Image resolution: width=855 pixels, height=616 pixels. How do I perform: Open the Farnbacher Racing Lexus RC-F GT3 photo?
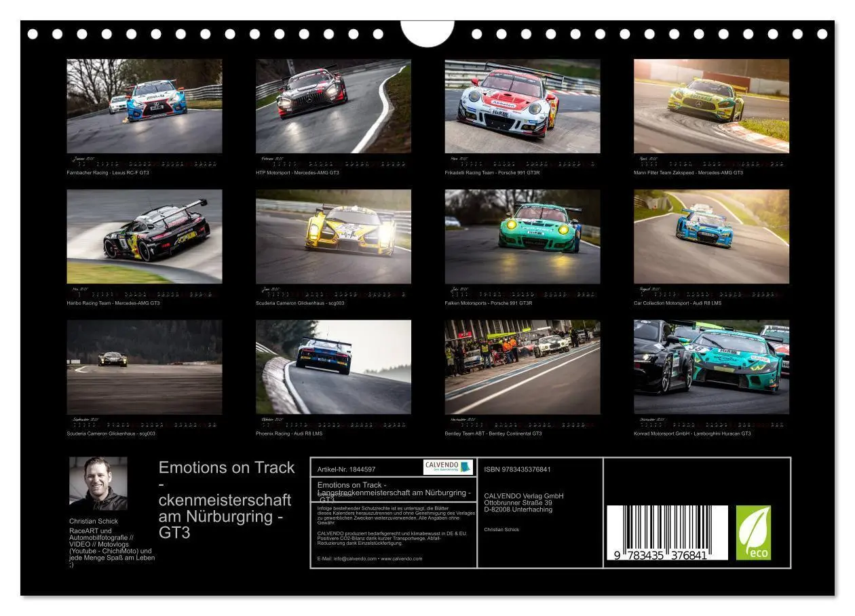click(x=145, y=106)
